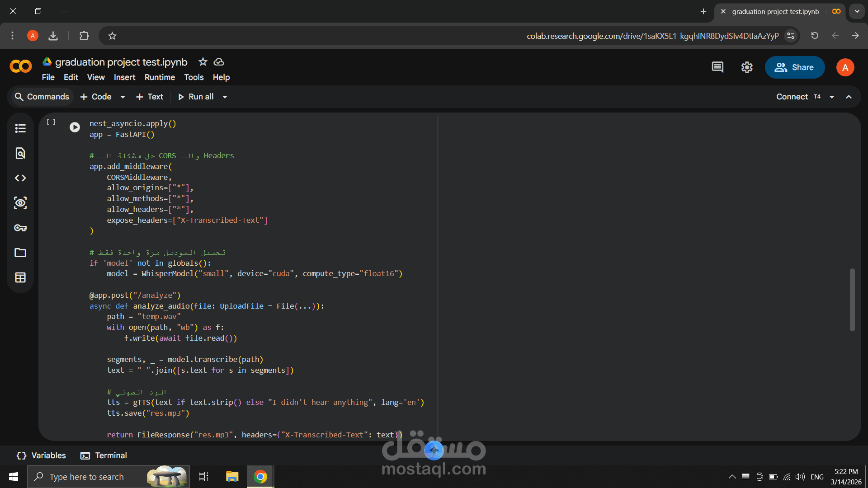Viewport: 868px width, 488px height.
Task: Open Colab settings gear icon
Action: click(x=747, y=67)
